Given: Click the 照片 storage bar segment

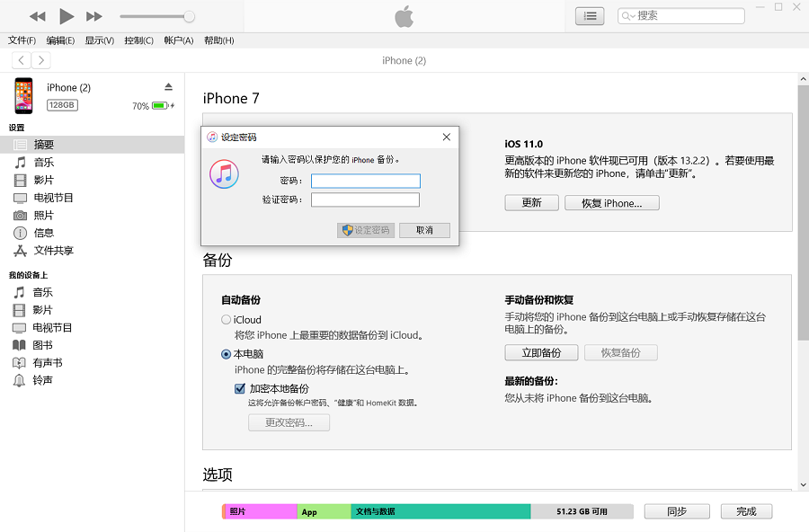Looking at the screenshot, I should point(260,511).
